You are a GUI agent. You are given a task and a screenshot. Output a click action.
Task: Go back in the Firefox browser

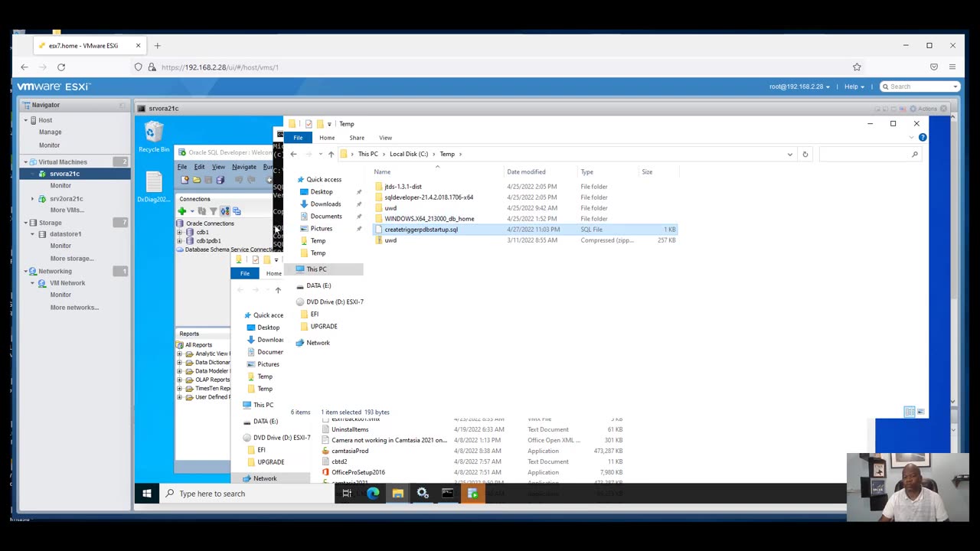24,67
